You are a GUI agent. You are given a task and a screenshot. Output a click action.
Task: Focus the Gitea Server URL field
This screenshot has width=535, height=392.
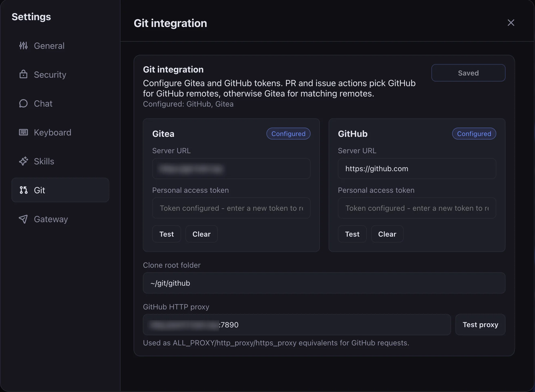231,169
